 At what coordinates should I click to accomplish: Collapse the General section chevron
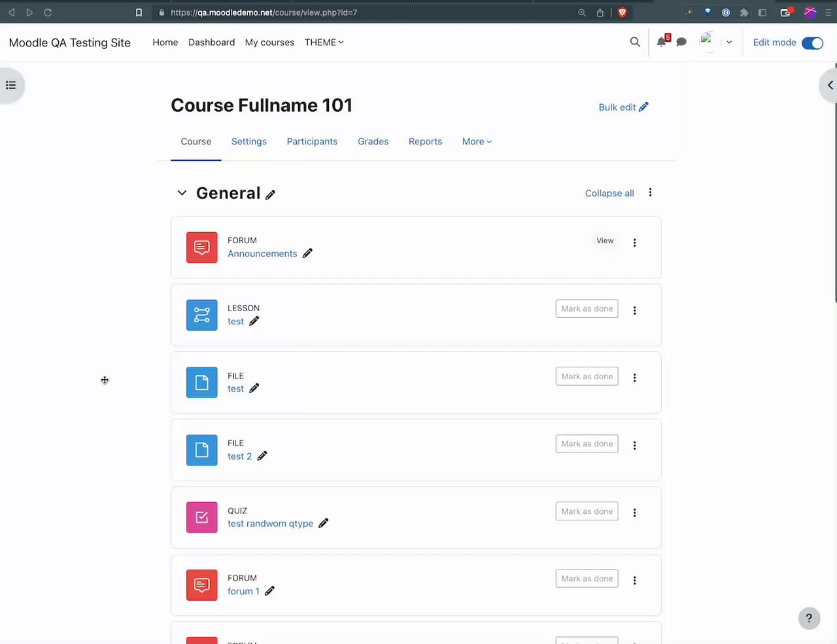[x=182, y=193]
